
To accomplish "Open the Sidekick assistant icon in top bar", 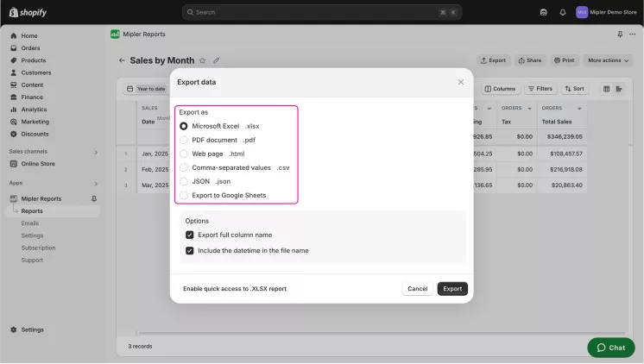I will pyautogui.click(x=543, y=12).
